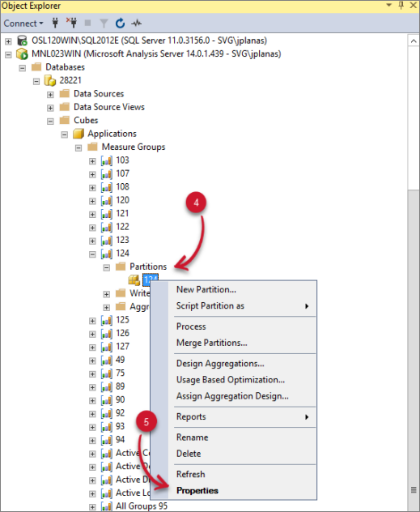Expand the OSL120WIN\SQL2012E server node
Screen dimensions: 420x512
pyautogui.click(x=8, y=41)
